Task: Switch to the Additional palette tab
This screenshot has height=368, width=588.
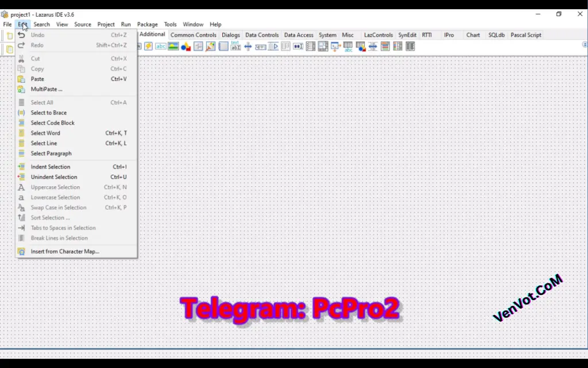Action: [x=152, y=34]
